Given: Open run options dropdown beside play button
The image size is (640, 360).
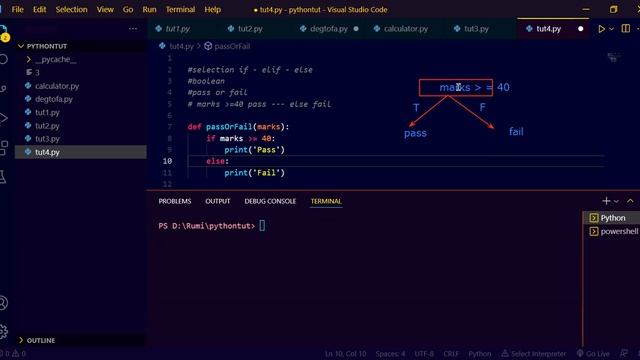Looking at the screenshot, I should [611, 29].
